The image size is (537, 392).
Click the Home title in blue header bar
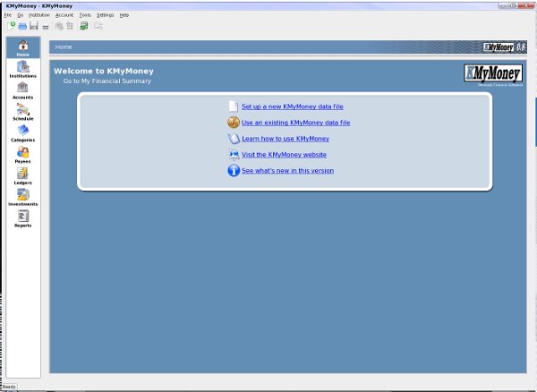pos(64,47)
